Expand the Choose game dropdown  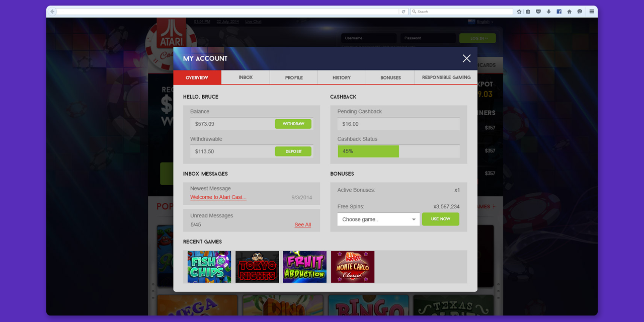[x=378, y=219]
